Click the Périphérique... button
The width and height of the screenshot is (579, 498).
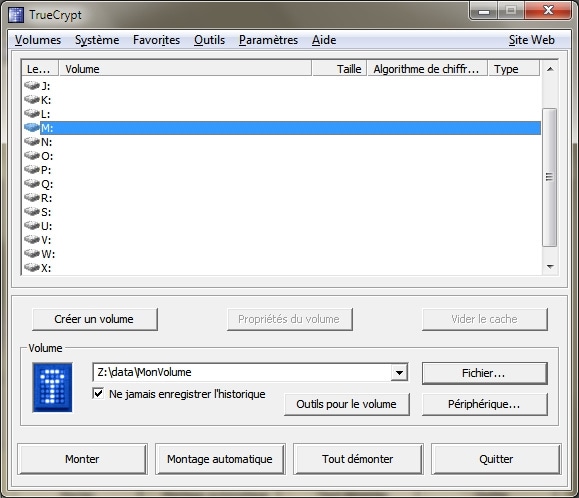tap(484, 404)
